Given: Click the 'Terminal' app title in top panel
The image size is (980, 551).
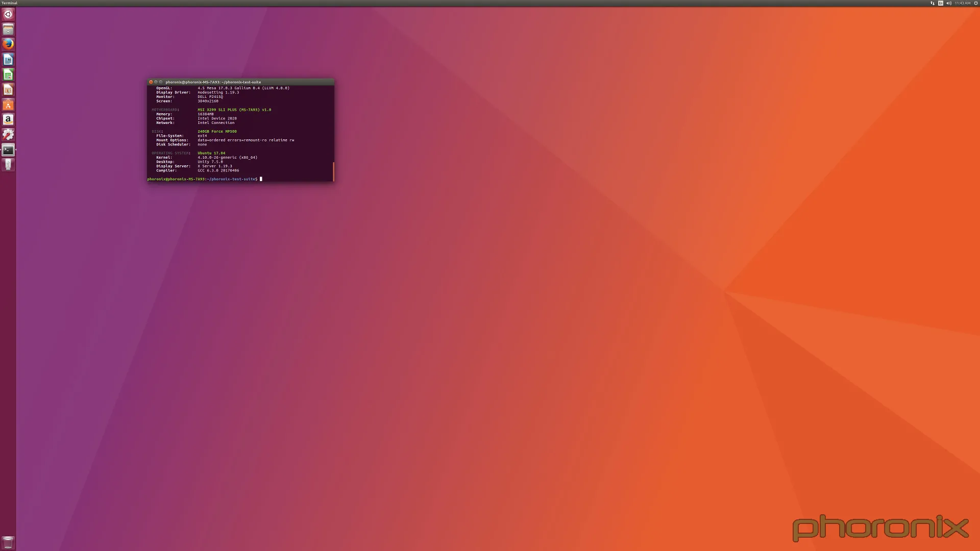Looking at the screenshot, I should coord(9,3).
